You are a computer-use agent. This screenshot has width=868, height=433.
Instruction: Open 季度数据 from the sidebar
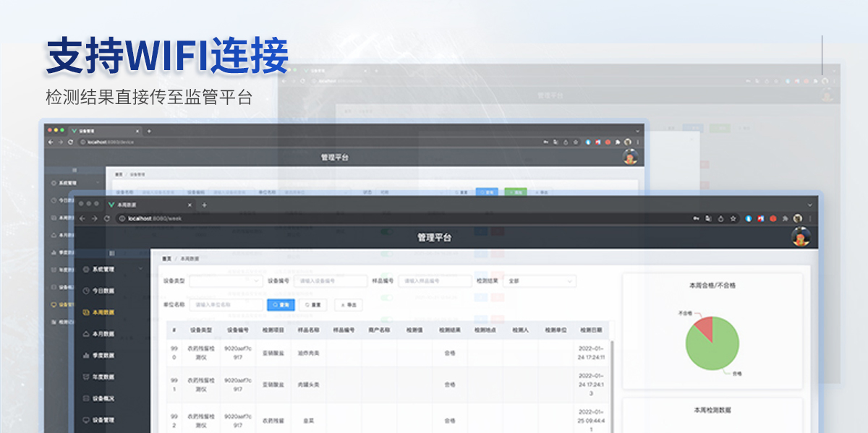click(x=103, y=356)
